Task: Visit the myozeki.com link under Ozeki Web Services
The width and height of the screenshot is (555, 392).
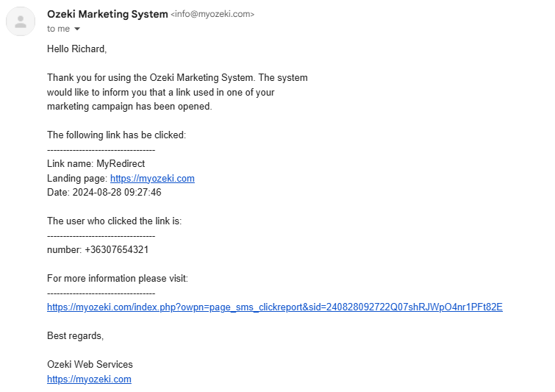Action: (89, 379)
